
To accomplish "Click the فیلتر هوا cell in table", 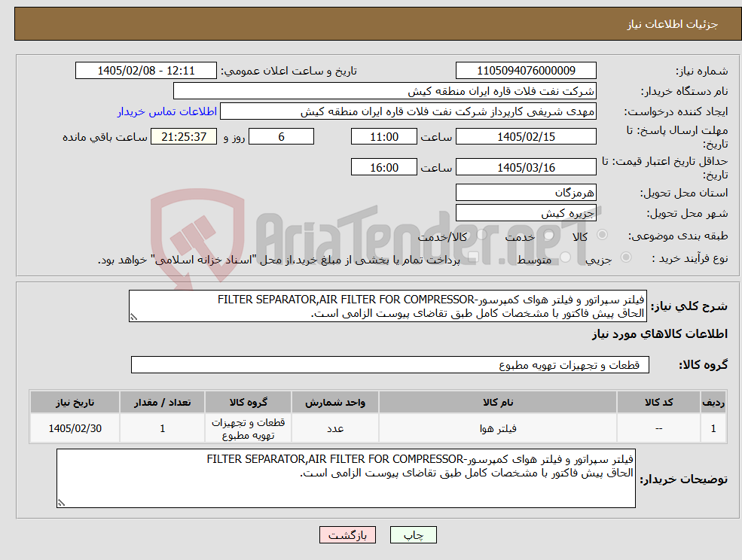I will click(498, 428).
